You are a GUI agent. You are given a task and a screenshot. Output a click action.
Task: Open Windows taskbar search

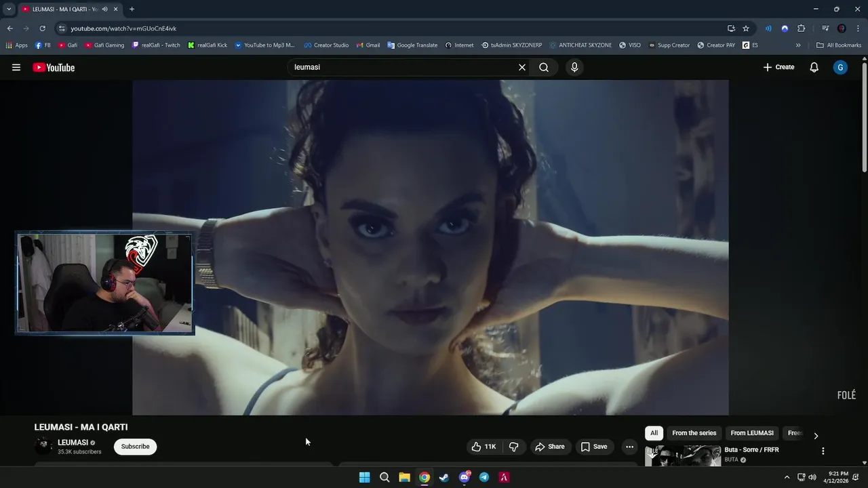[384, 477]
